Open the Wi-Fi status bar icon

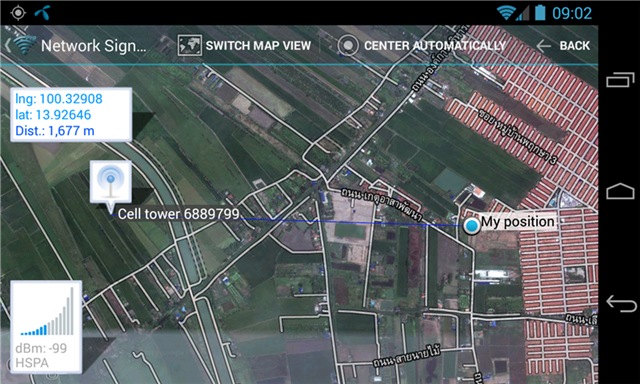[506, 13]
